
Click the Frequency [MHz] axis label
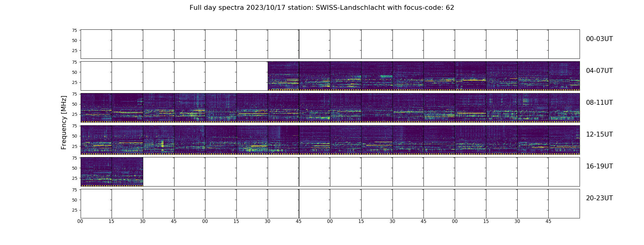click(x=64, y=123)
